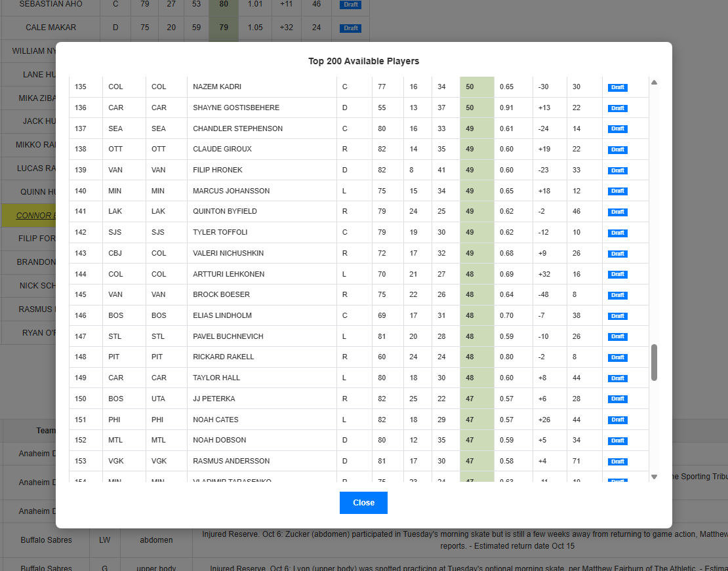
Task: Draft Cale Makar in background table
Action: pos(350,28)
